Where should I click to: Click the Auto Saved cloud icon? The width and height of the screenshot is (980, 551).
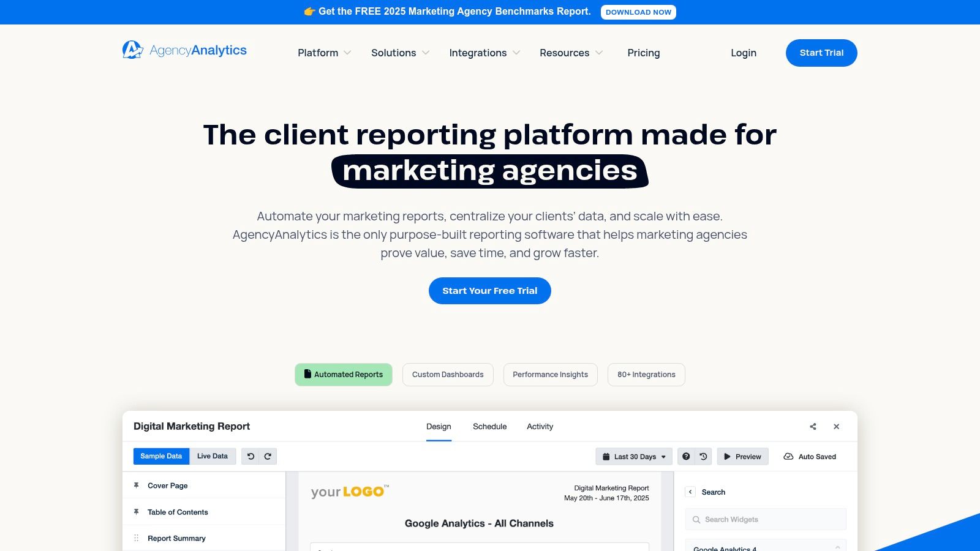coord(788,456)
